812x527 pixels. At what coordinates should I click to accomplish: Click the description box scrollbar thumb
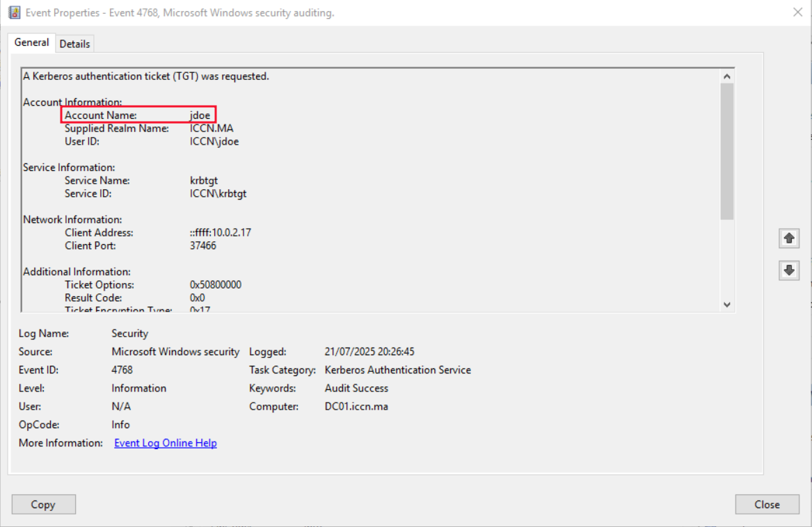(x=727, y=151)
